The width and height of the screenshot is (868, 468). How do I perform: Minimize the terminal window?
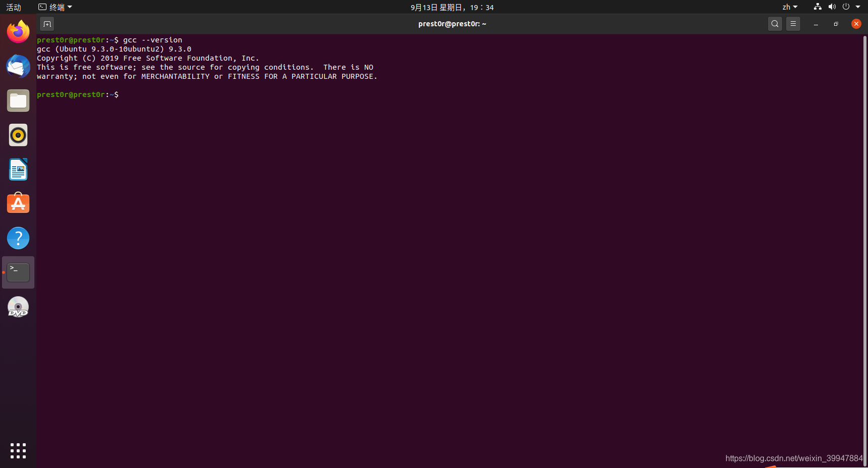click(x=816, y=24)
